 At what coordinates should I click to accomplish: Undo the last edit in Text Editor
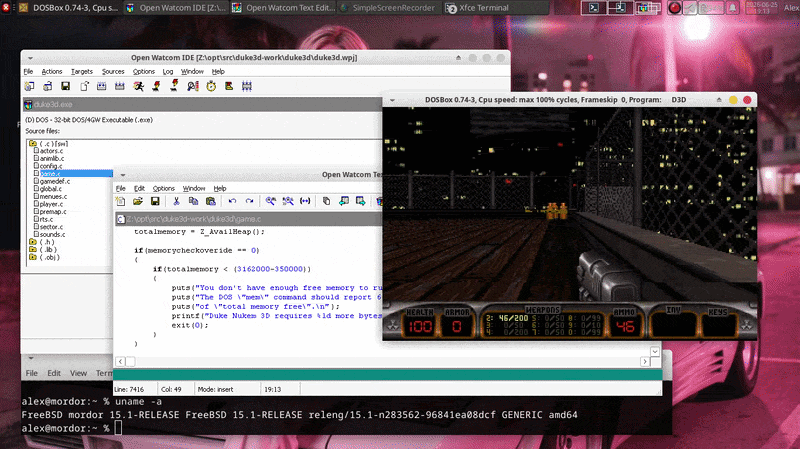coord(232,202)
